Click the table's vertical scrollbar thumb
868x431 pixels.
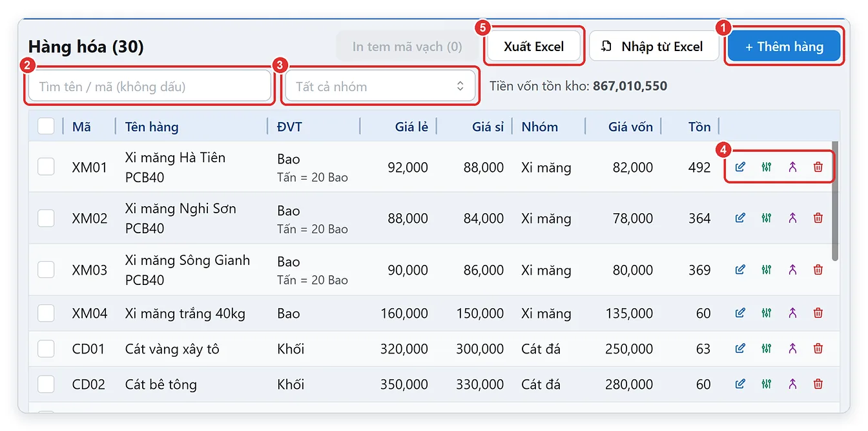[835, 201]
